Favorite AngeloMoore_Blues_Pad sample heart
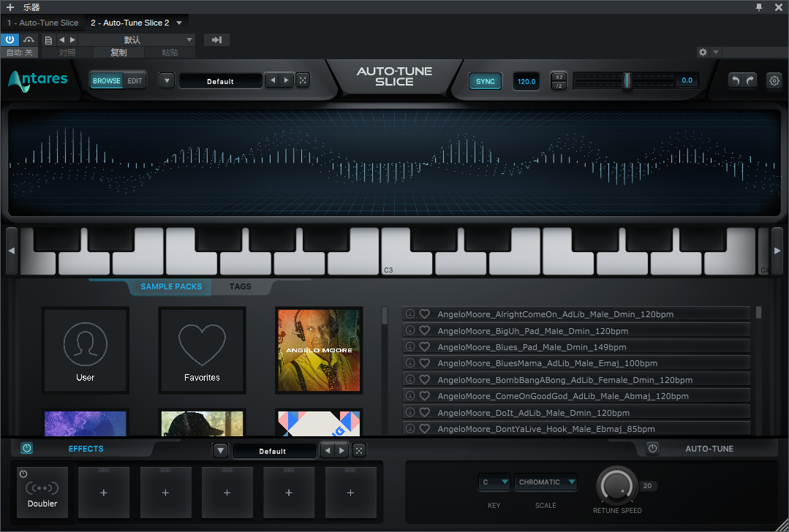Viewport: 789px width, 532px height. tap(425, 346)
